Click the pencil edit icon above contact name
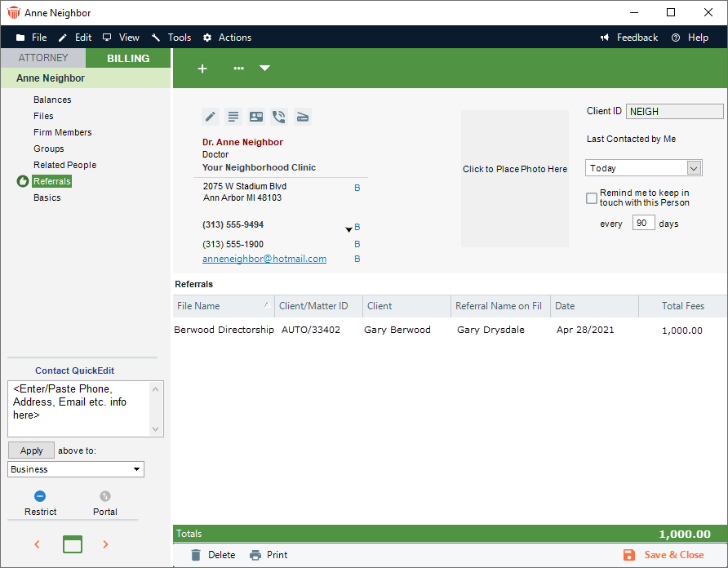This screenshot has height=568, width=728. click(x=211, y=117)
